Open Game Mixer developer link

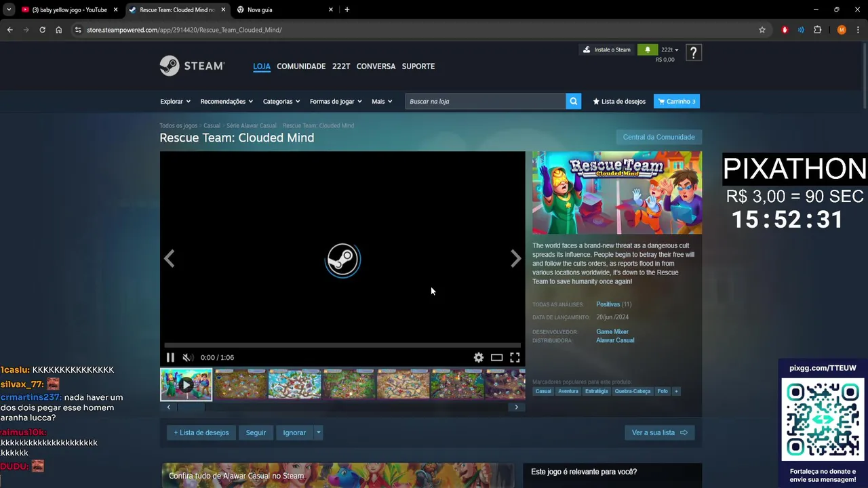(x=612, y=331)
